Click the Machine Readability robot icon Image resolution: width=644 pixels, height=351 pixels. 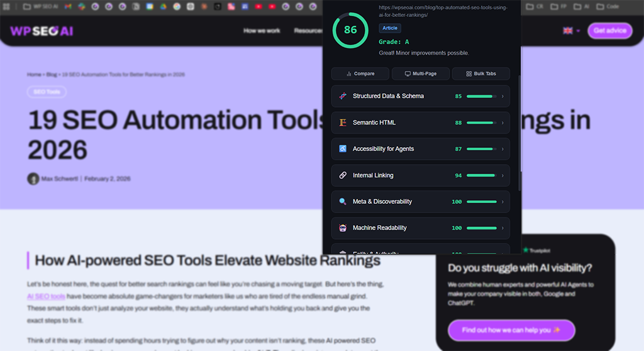pos(343,228)
